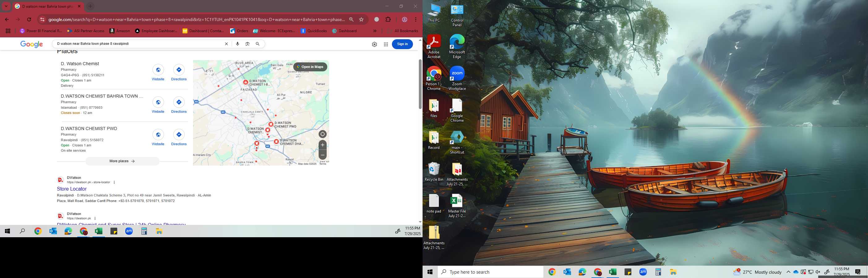Screen dimensions: 868x278
Task: Open the Power BI Financial bookmark
Action: [x=41, y=31]
